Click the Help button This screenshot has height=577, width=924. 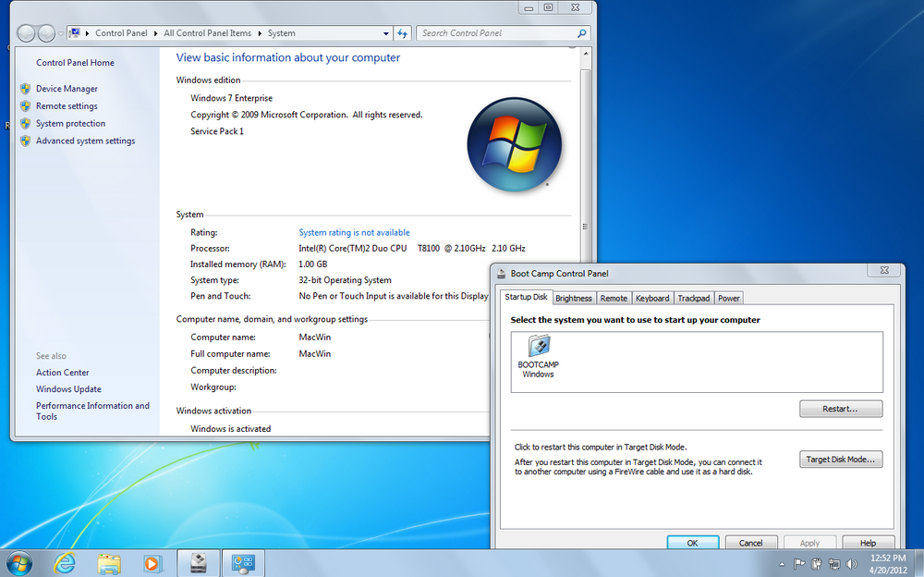coord(868,543)
